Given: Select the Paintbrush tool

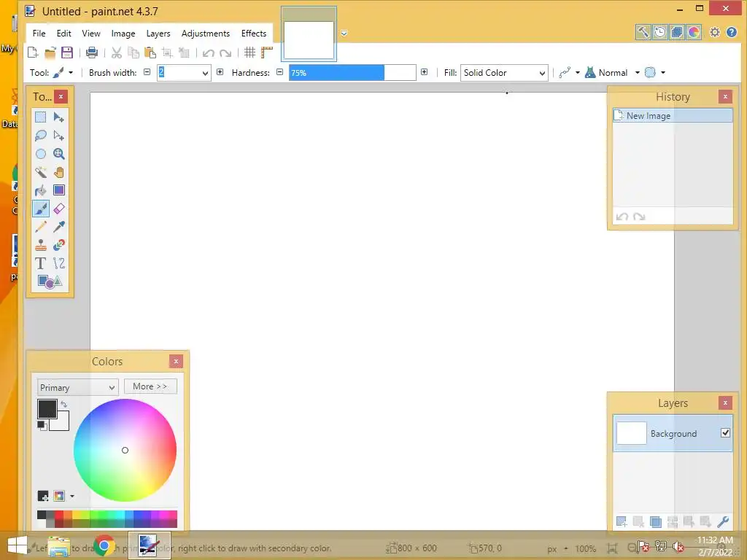Looking at the screenshot, I should pos(41,209).
